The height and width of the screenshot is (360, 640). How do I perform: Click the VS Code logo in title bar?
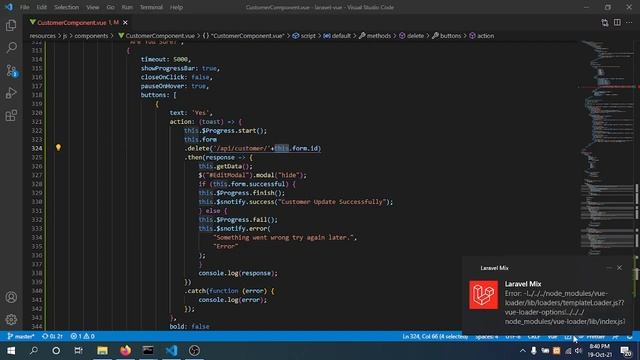point(9,7)
